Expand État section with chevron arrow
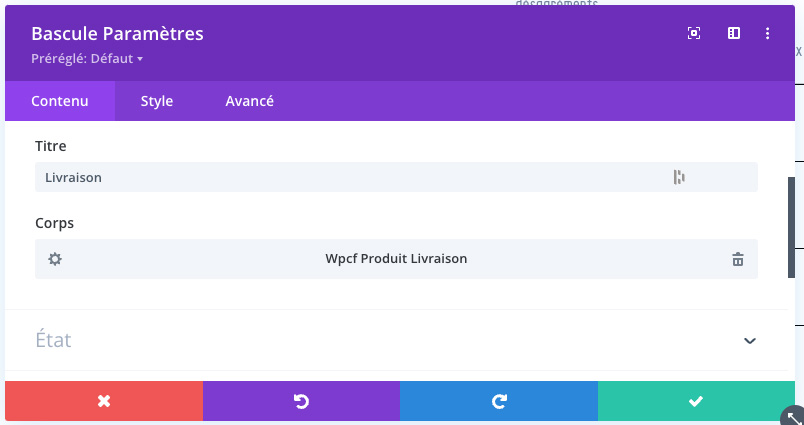804x425 pixels. pos(750,341)
